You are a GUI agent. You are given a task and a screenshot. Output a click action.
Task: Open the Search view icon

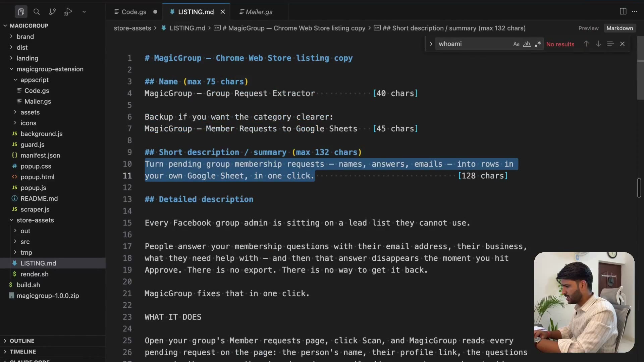click(x=37, y=12)
